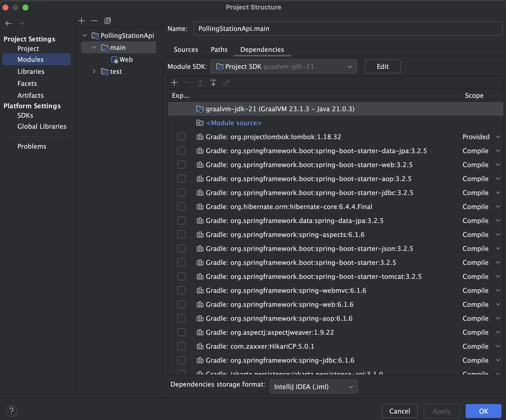Confirm with the OK button
Image resolution: width=506 pixels, height=420 pixels.
coord(483,411)
